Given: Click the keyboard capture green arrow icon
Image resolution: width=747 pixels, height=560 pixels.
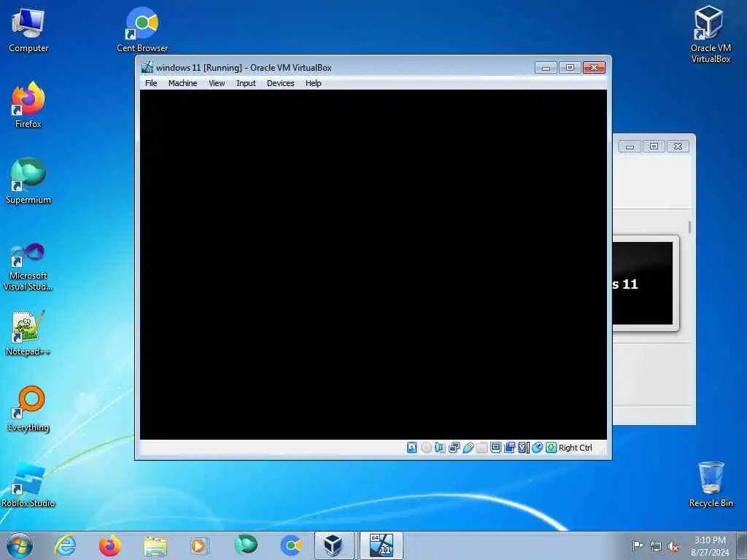Looking at the screenshot, I should (x=551, y=448).
